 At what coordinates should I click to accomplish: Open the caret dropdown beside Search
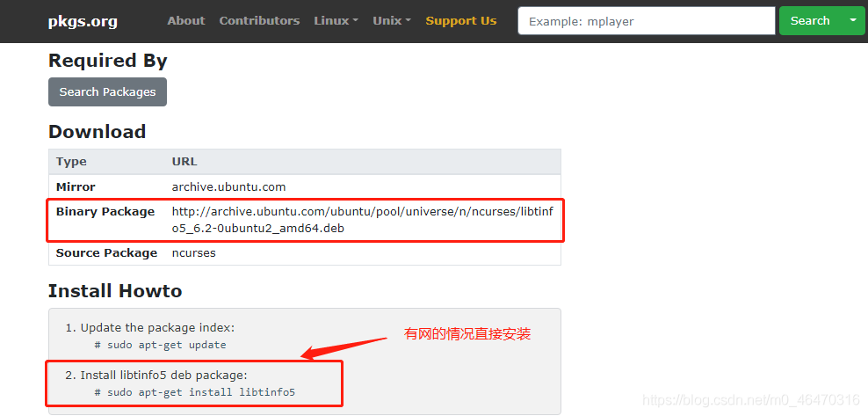pyautogui.click(x=851, y=21)
